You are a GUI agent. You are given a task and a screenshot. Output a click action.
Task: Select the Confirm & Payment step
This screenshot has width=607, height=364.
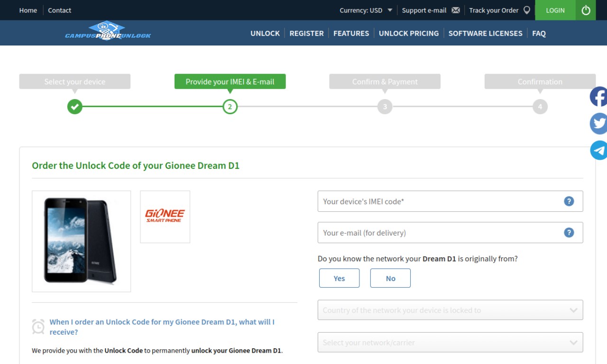(x=385, y=82)
